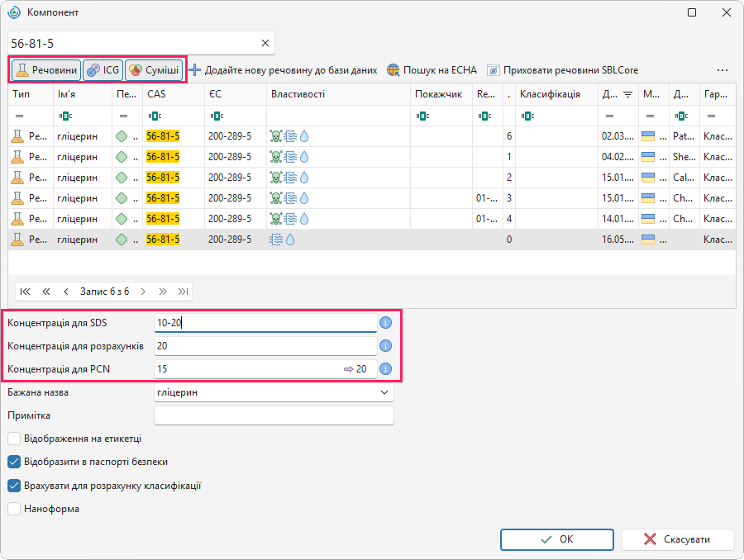Viewport: 744px width, 560px height.
Task: Add a new substance to the database
Action: point(284,70)
